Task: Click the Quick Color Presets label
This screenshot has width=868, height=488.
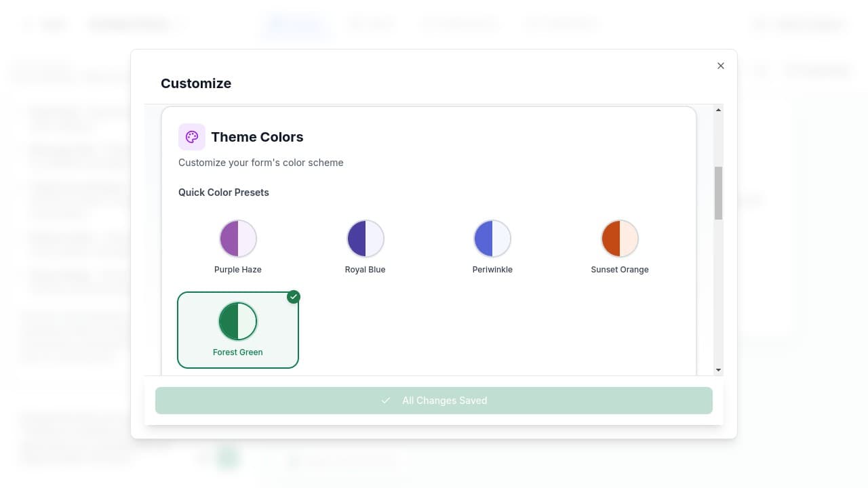Action: pos(224,192)
